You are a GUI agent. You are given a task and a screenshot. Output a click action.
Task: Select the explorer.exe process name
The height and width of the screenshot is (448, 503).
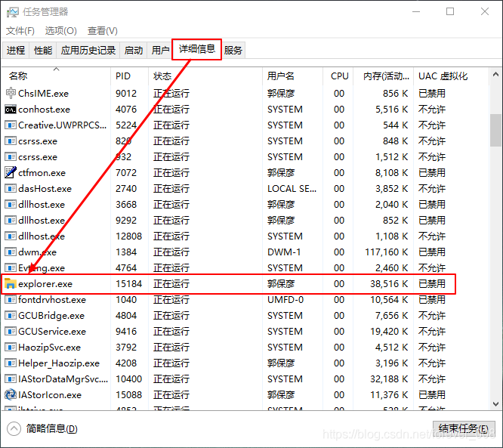point(45,284)
